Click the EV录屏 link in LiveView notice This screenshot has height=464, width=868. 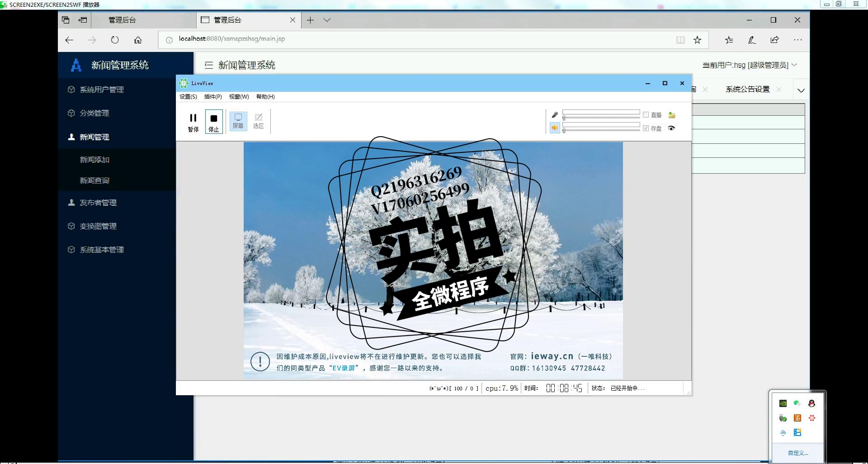pos(344,368)
